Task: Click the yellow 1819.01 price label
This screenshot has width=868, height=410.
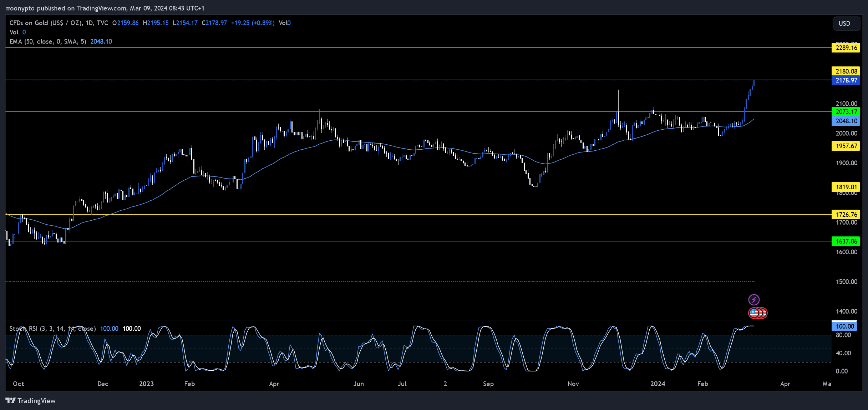Action: (x=846, y=187)
